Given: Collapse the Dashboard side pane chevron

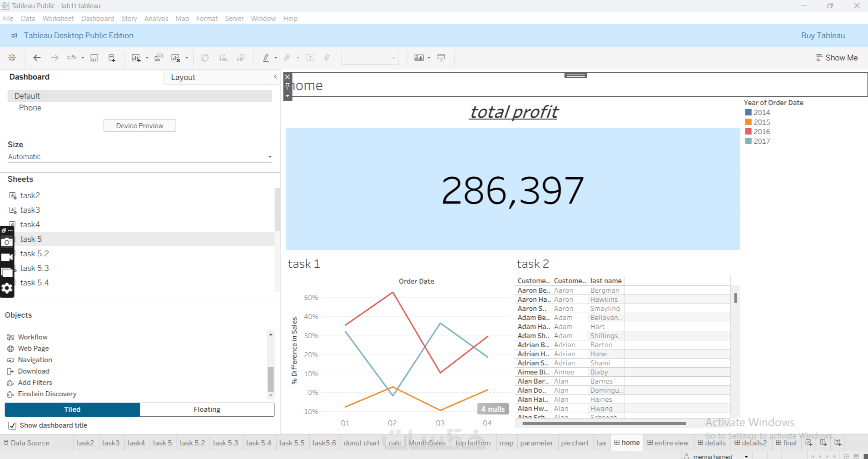Looking at the screenshot, I should pyautogui.click(x=275, y=77).
